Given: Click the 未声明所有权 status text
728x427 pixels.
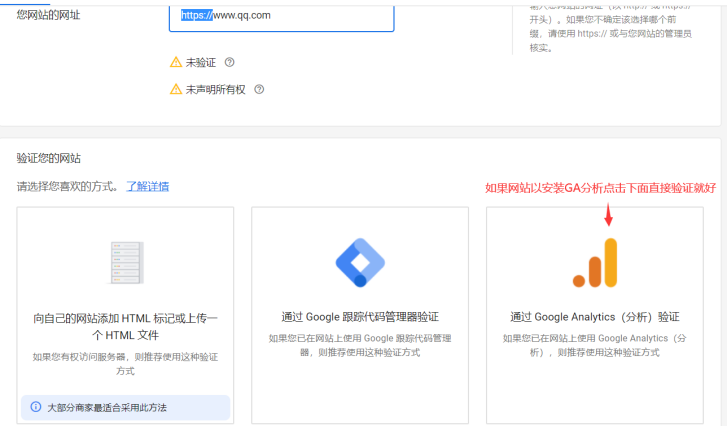Looking at the screenshot, I should 215,90.
